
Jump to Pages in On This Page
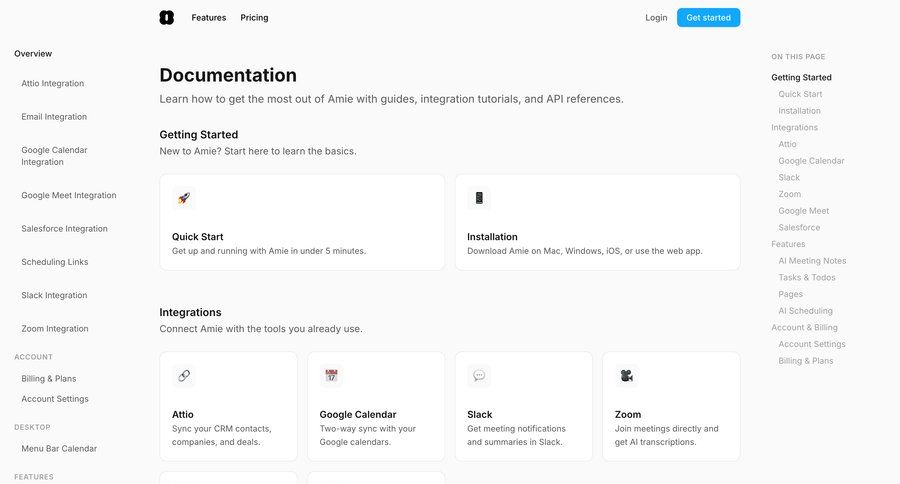(x=790, y=294)
